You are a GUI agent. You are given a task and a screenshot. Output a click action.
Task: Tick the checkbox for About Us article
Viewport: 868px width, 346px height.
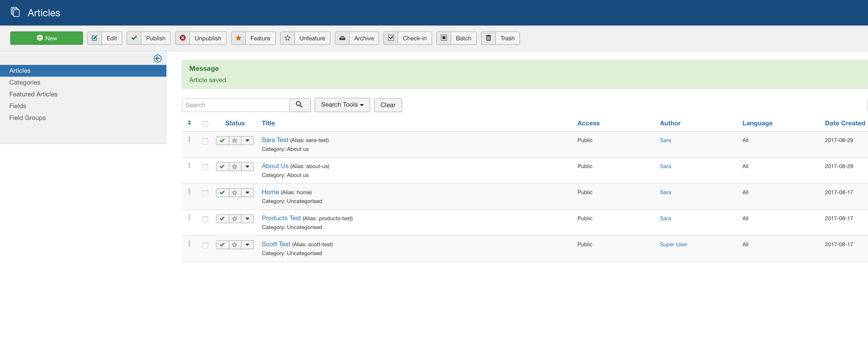205,167
